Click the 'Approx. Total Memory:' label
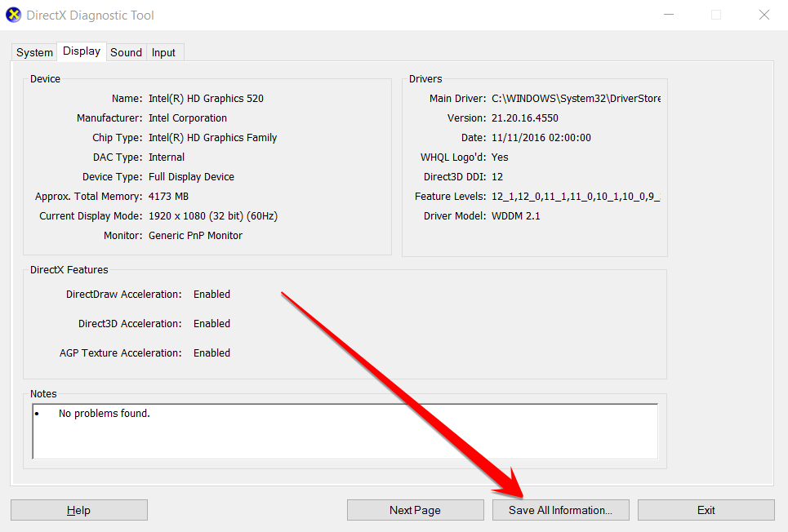The image size is (788, 532). click(88, 197)
